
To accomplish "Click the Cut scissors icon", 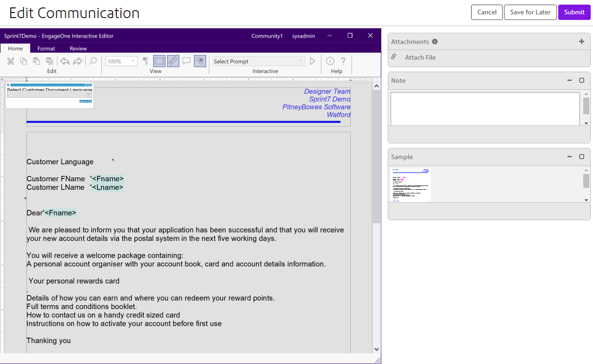I will tap(11, 61).
